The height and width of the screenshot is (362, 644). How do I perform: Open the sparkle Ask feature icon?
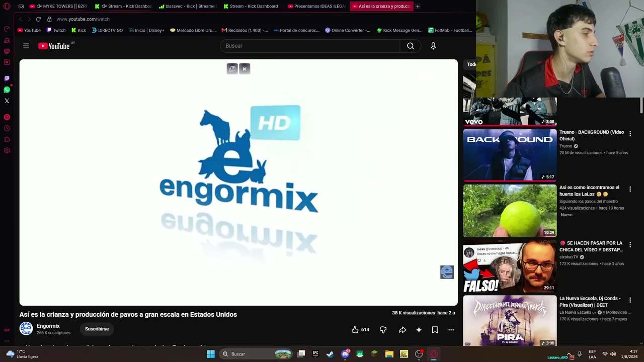pos(419,330)
